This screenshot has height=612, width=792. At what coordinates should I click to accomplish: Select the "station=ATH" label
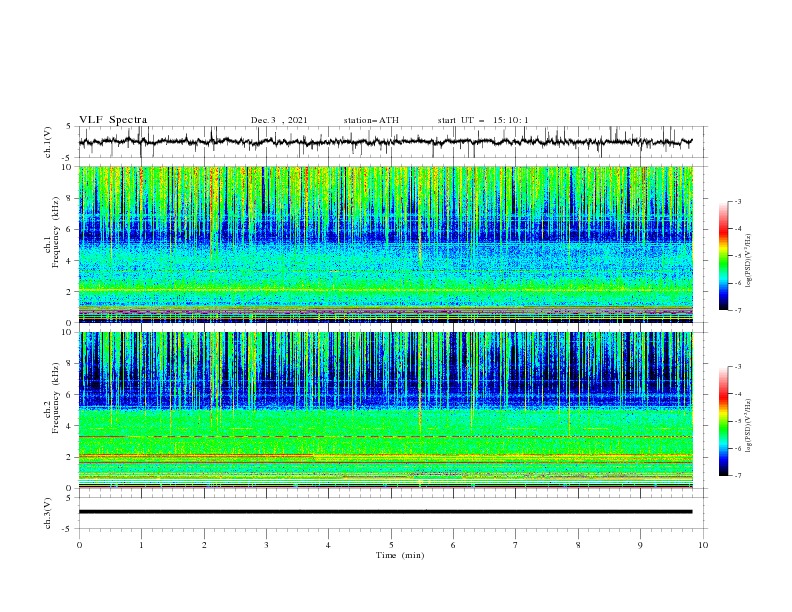(x=371, y=120)
